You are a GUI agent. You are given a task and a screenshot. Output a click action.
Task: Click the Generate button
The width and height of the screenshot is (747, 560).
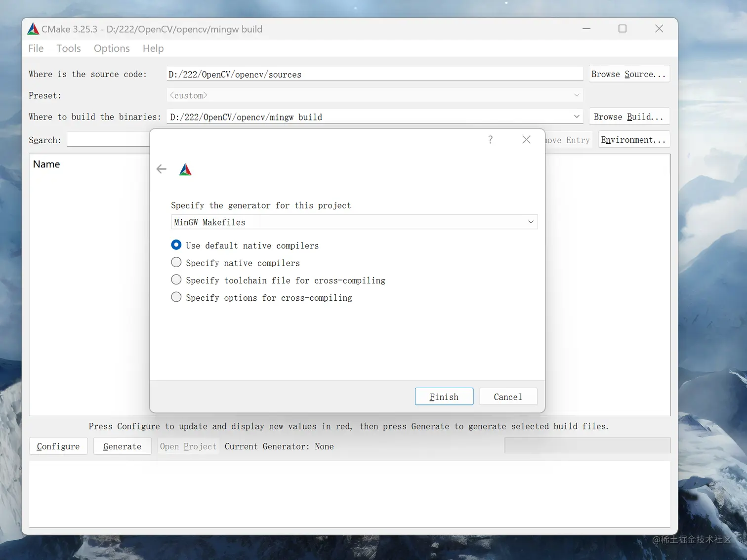(x=123, y=446)
